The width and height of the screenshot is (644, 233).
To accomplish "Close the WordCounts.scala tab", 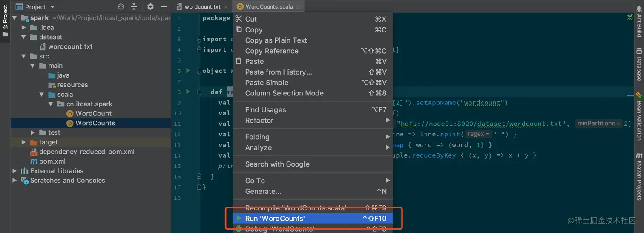I will 298,6.
